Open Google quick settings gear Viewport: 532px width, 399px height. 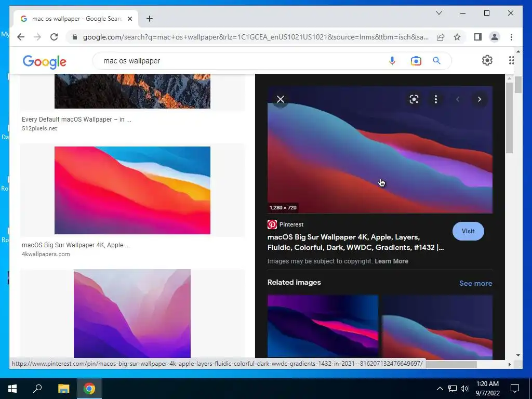tap(487, 60)
